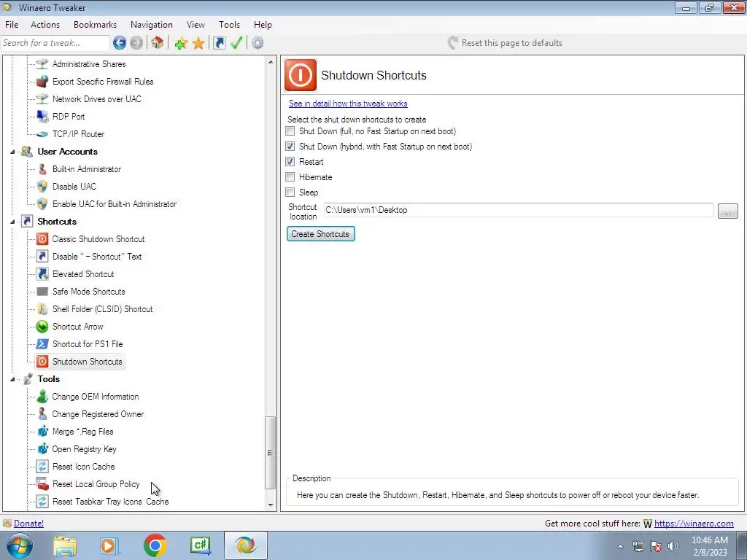Collapse the User Accounts tree category

point(13,152)
